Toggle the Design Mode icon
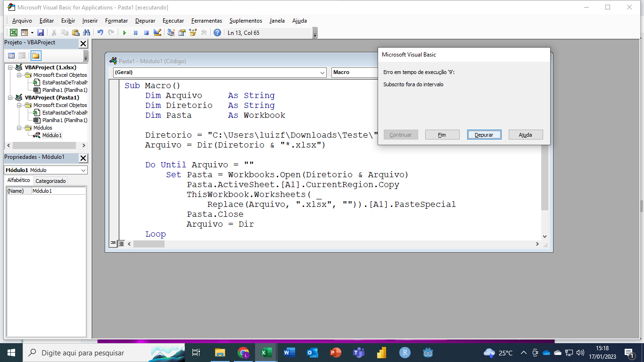 pyautogui.click(x=157, y=33)
